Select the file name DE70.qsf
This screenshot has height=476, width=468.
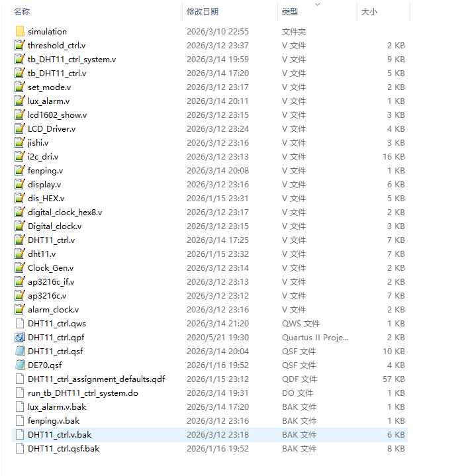[45, 365]
